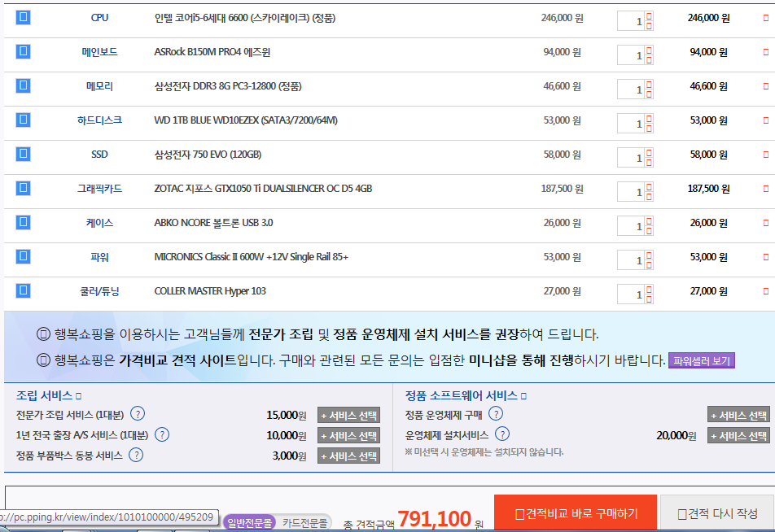Open help icon for 전문가 조립 서비스
This screenshot has height=532, width=775.
coord(138,413)
